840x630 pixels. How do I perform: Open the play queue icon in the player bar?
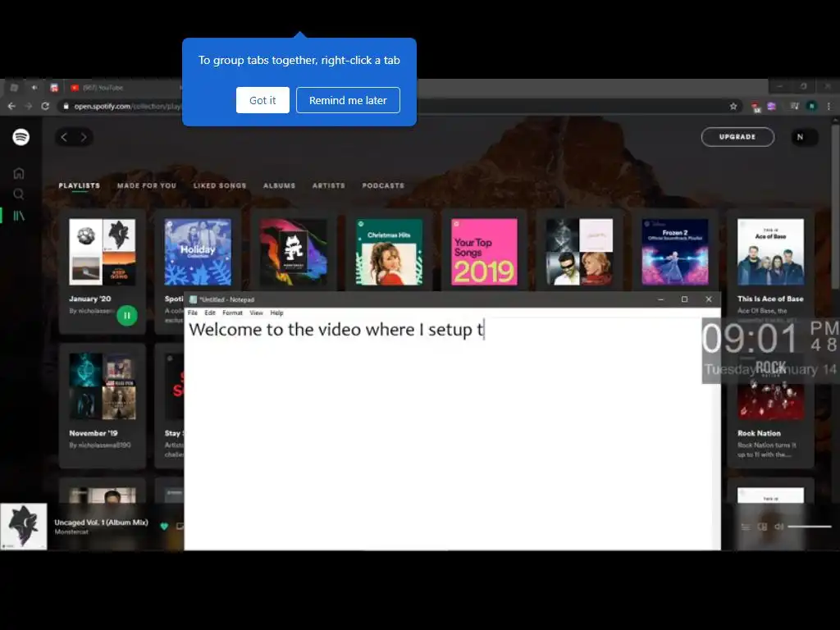point(746,527)
